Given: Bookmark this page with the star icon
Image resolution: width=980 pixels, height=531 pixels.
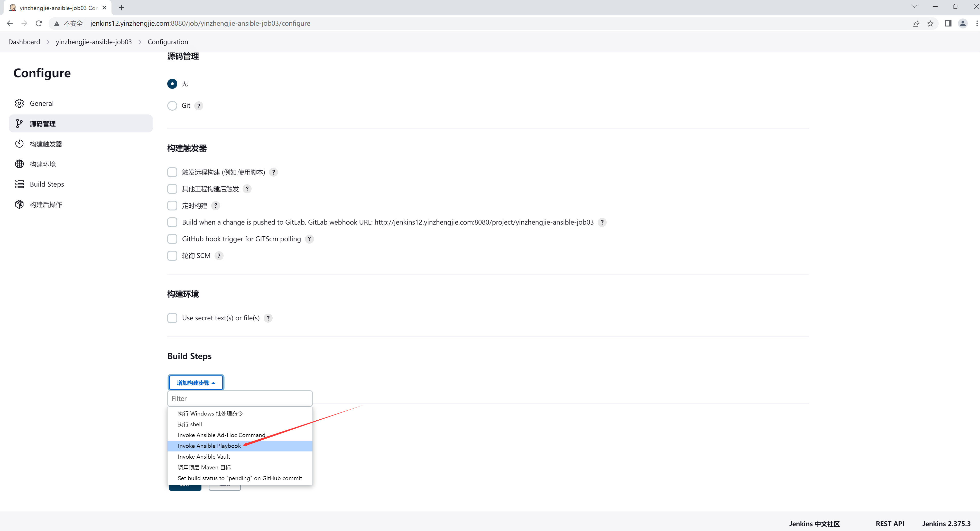Looking at the screenshot, I should click(x=930, y=24).
